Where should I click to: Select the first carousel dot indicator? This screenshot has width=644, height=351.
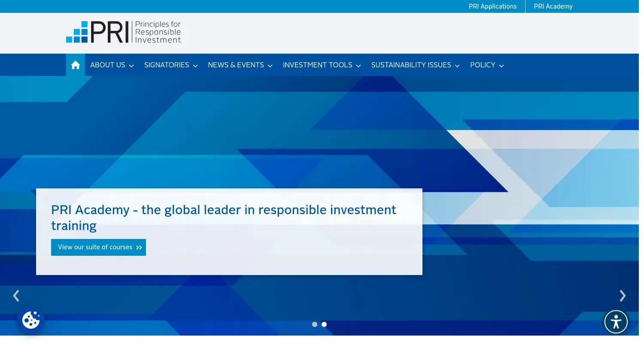pyautogui.click(x=315, y=324)
